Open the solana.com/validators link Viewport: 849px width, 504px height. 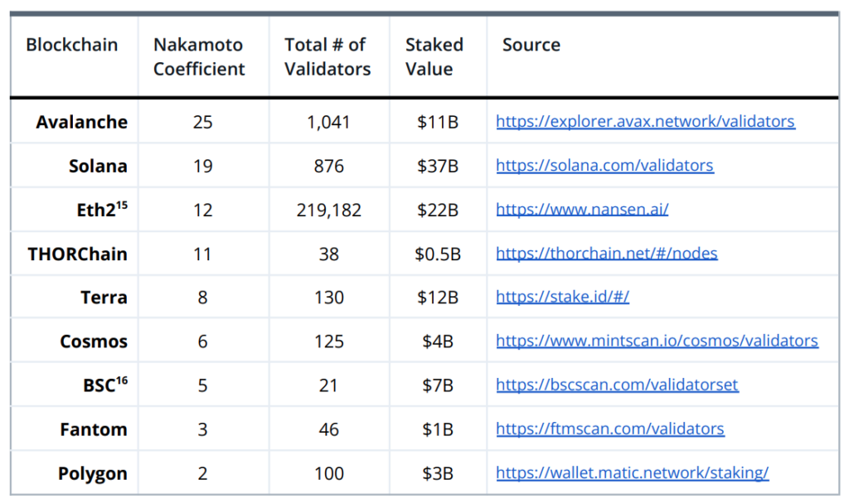[604, 165]
